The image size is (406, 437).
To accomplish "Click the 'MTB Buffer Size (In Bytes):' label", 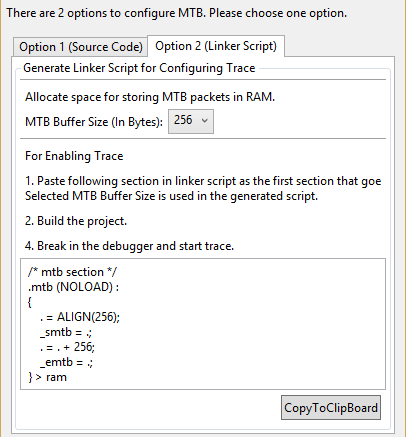I will (94, 122).
